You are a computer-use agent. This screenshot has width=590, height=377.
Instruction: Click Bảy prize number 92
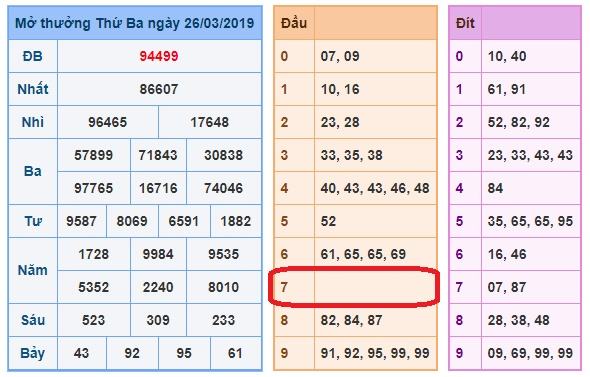point(132,353)
